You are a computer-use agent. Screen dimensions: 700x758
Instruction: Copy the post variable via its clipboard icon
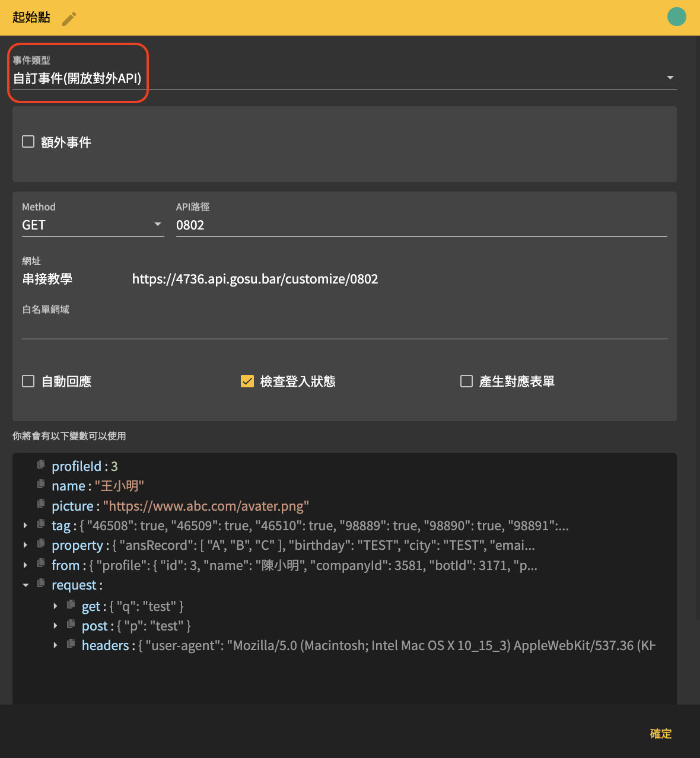pos(71,624)
